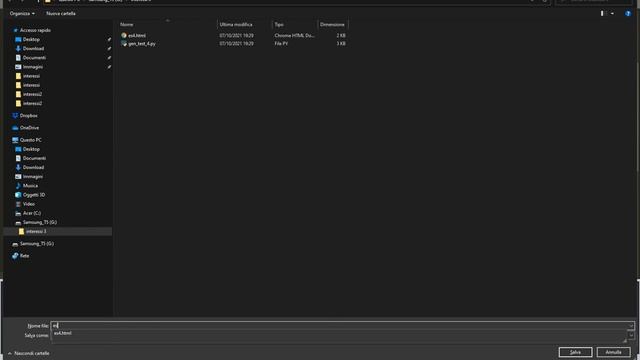
Task: Open the view options dropdown arrow
Action: (x=612, y=13)
